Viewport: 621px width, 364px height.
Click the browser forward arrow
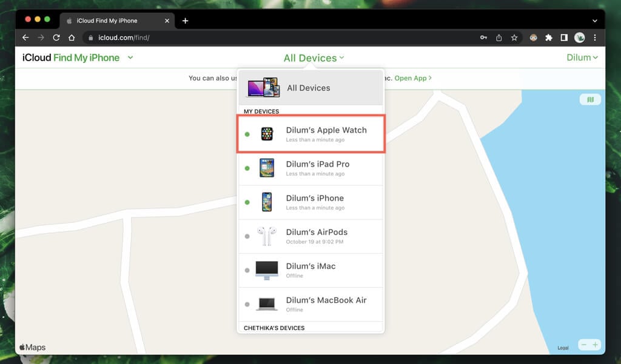(x=41, y=38)
